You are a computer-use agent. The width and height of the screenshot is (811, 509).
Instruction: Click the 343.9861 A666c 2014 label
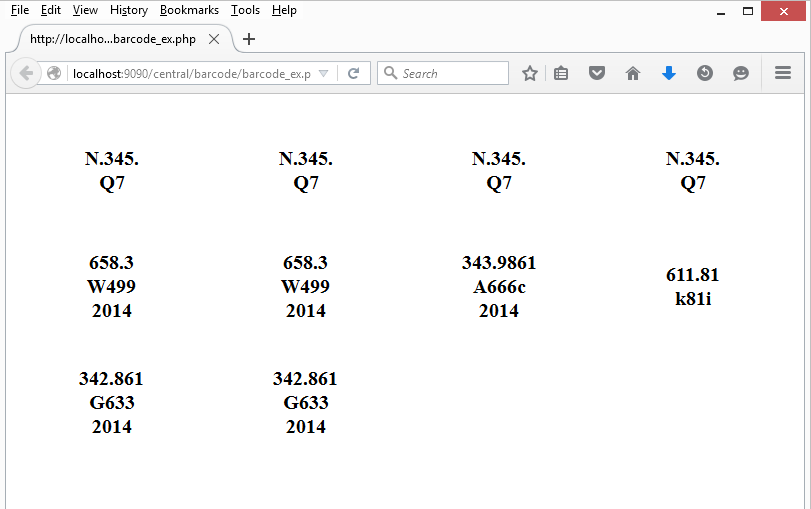pos(499,287)
